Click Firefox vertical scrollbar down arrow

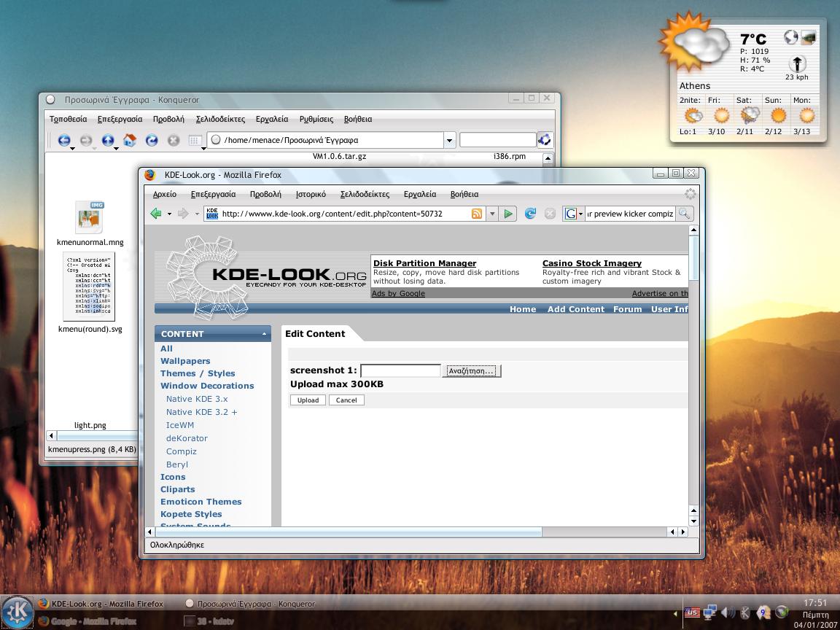pyautogui.click(x=693, y=521)
